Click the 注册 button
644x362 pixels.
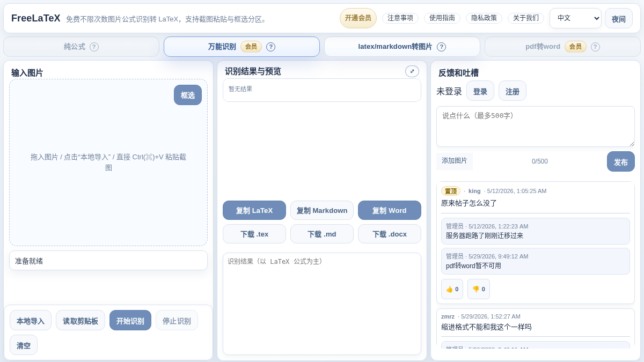click(x=513, y=91)
